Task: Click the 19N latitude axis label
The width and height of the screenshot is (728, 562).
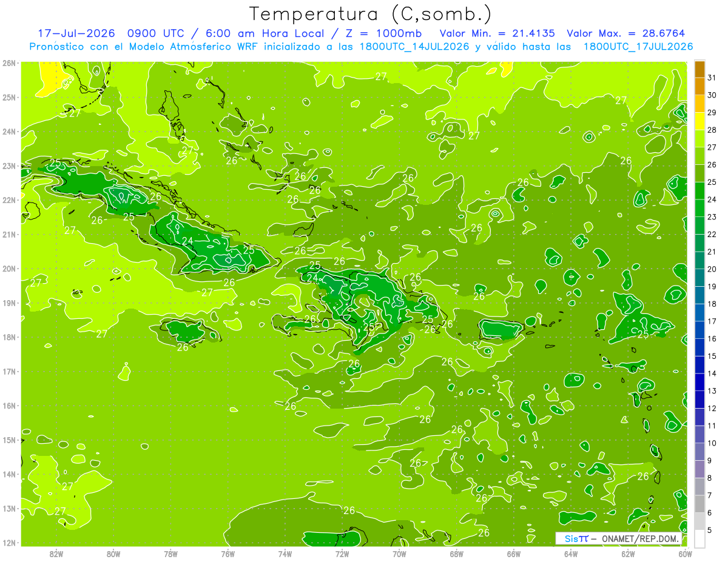Action: (9, 303)
